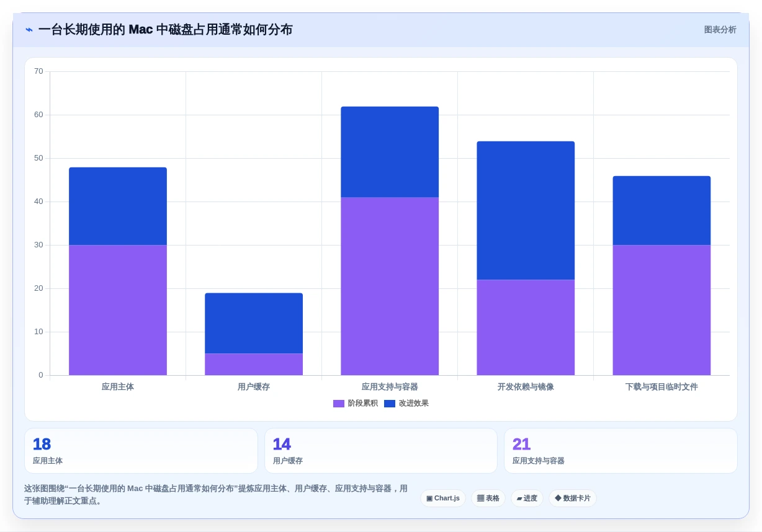Click the 下载与项目临时文件 x-axis label
Viewport: 762px width, 532px height.
coord(661,386)
